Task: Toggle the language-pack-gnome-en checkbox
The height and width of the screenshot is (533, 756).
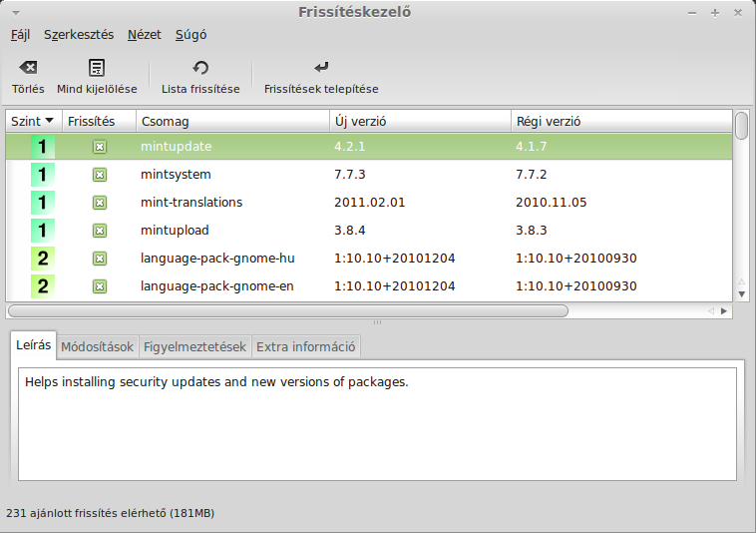Action: [100, 286]
